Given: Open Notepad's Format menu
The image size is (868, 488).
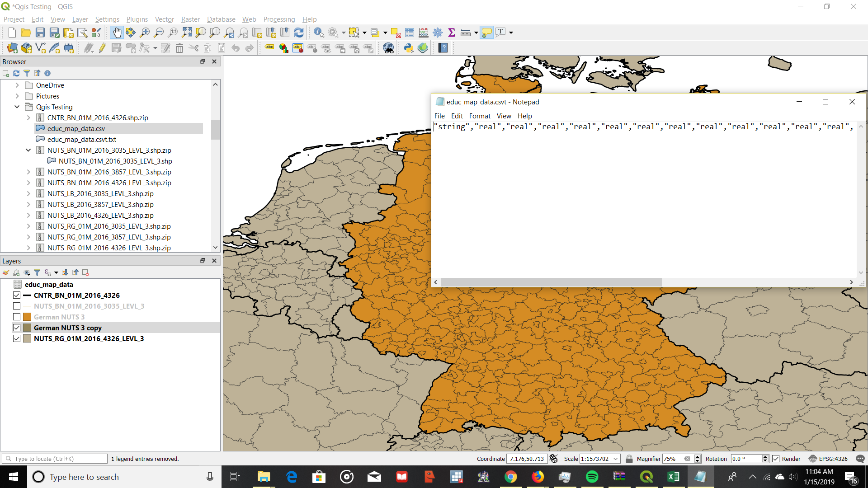Looking at the screenshot, I should (x=480, y=116).
